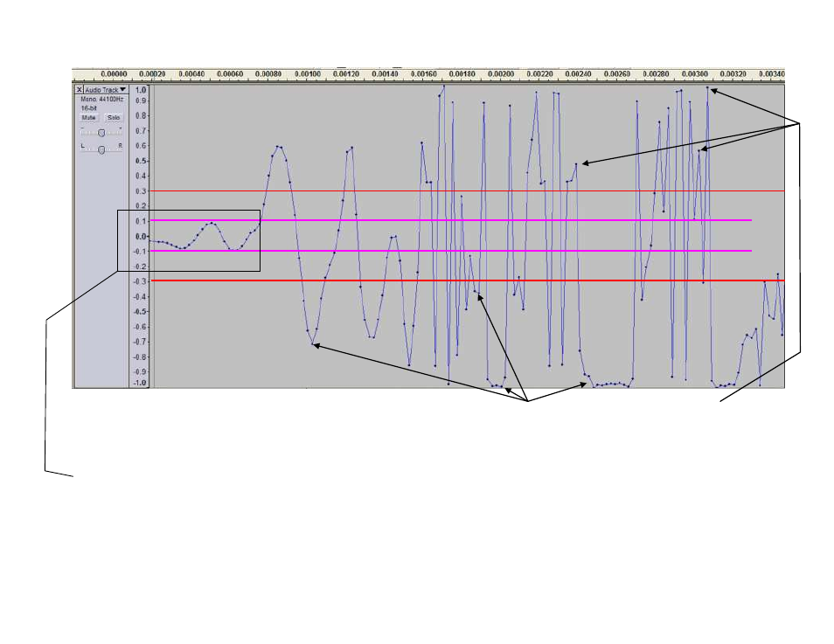
Task: Open the Audio Track dropdown menu
Action: pos(106,90)
